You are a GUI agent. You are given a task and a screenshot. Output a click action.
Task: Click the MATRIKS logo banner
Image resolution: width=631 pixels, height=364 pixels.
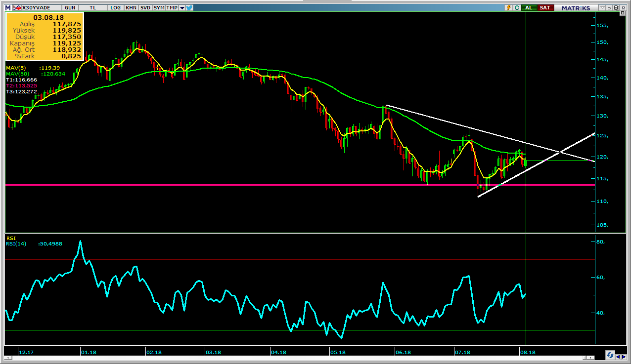pos(576,7)
